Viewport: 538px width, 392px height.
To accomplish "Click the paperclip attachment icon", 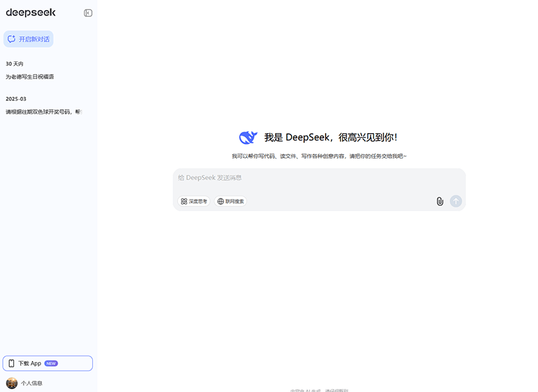I will pyautogui.click(x=440, y=201).
